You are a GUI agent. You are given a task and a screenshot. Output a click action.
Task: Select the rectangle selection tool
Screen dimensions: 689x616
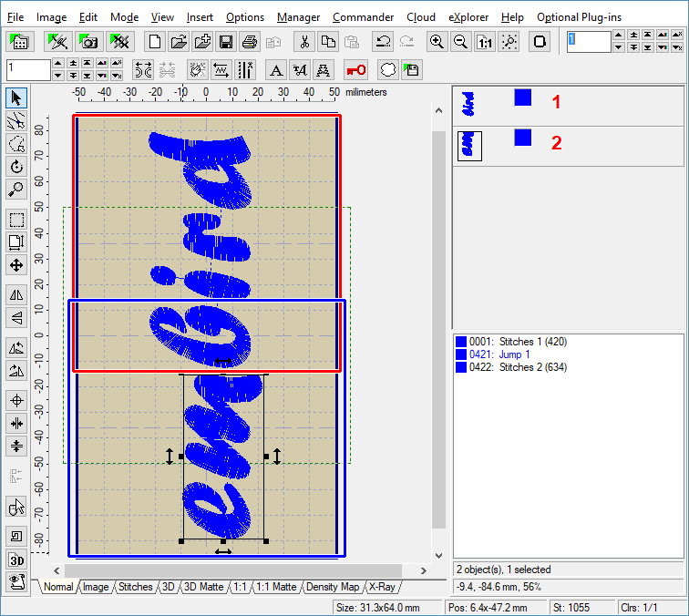(15, 220)
